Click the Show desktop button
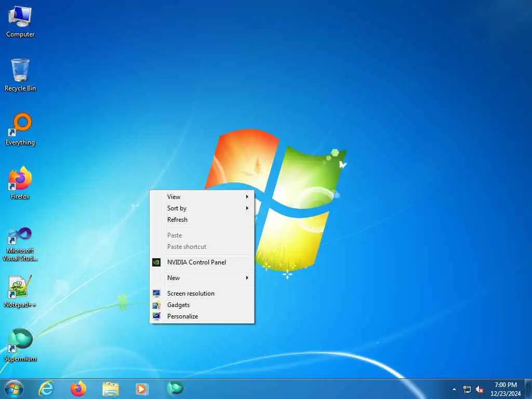The image size is (532, 399). pyautogui.click(x=528, y=389)
